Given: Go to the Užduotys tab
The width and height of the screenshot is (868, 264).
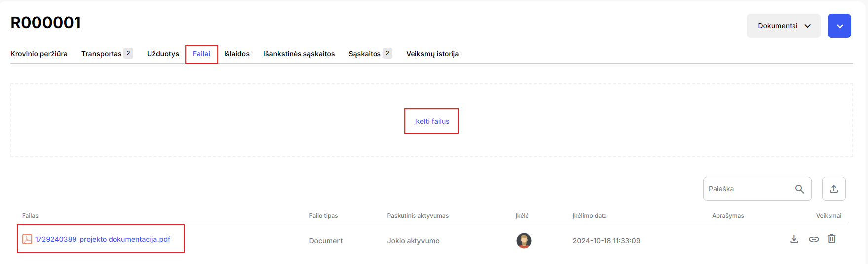Looking at the screenshot, I should pos(163,54).
